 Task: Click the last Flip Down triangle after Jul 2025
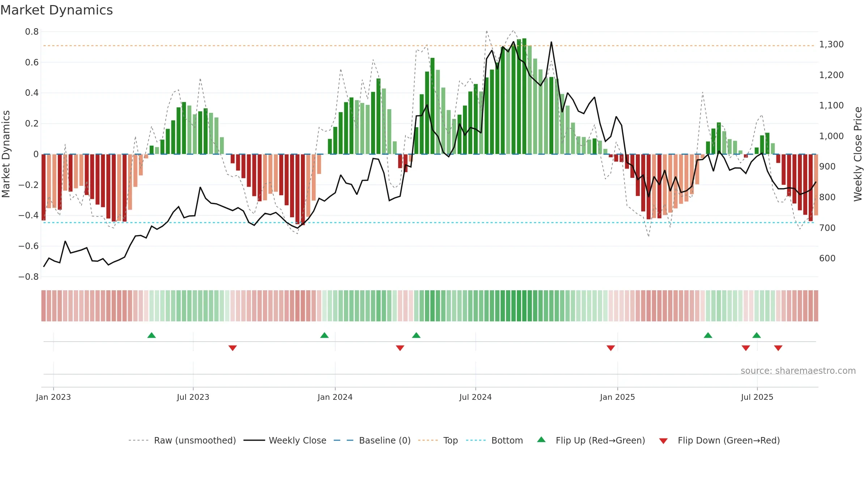pyautogui.click(x=778, y=348)
